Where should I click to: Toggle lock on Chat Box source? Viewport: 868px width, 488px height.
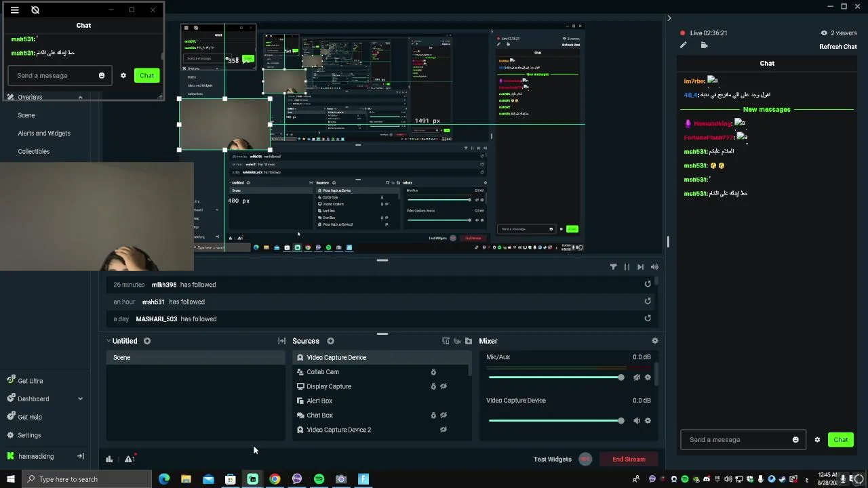433,415
